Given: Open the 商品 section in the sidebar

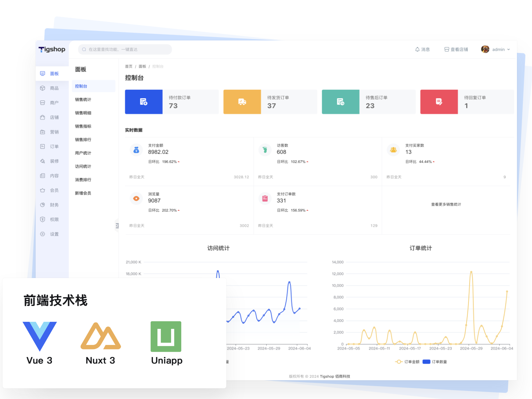Looking at the screenshot, I should 52,88.
